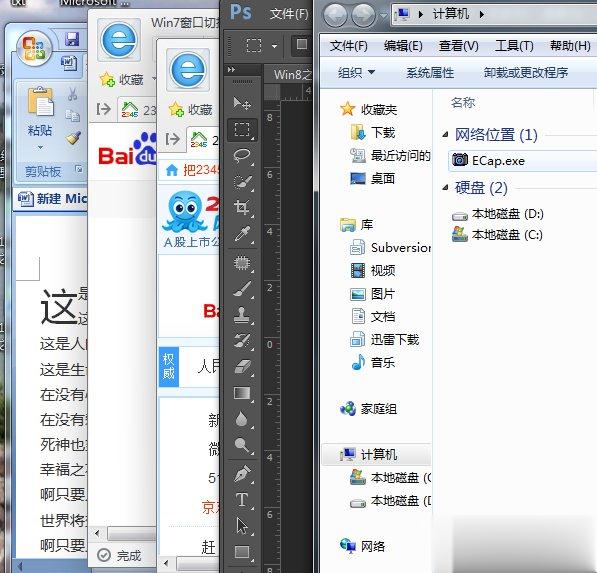Click arrow after 计算机 in address bar
The width and height of the screenshot is (597, 573).
(x=482, y=14)
